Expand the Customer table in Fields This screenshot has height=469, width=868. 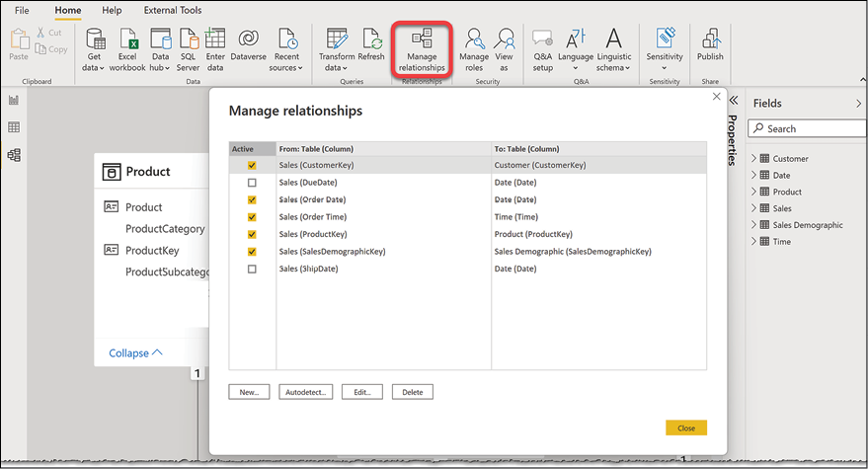point(753,158)
